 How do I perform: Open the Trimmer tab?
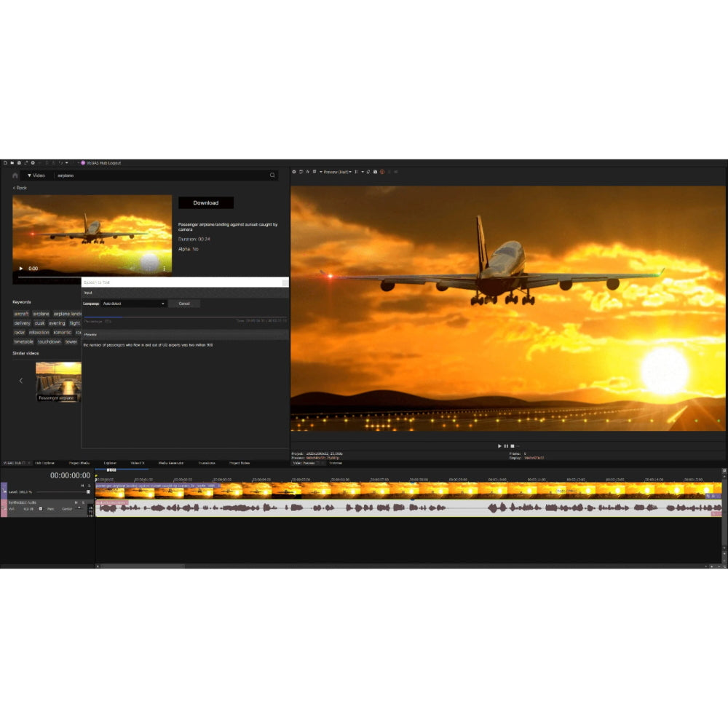tap(336, 462)
